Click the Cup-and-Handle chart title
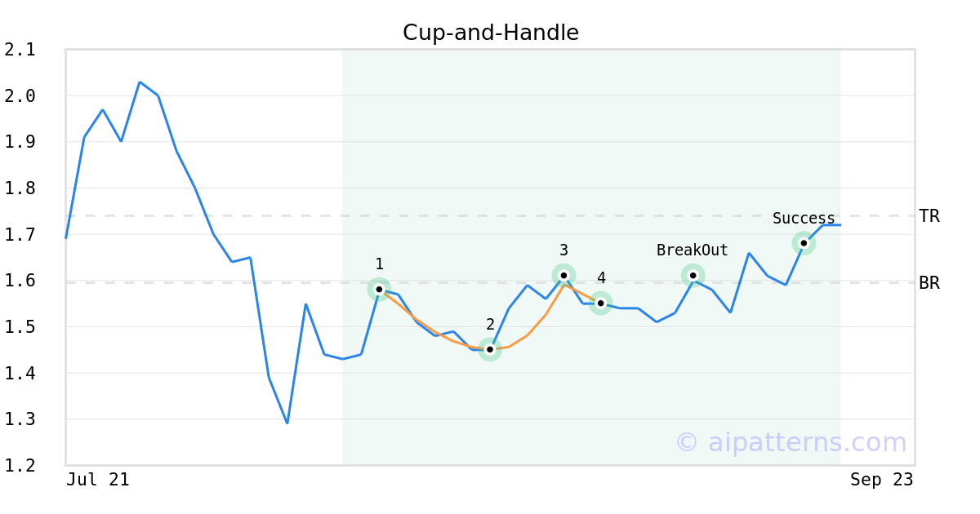 490,33
